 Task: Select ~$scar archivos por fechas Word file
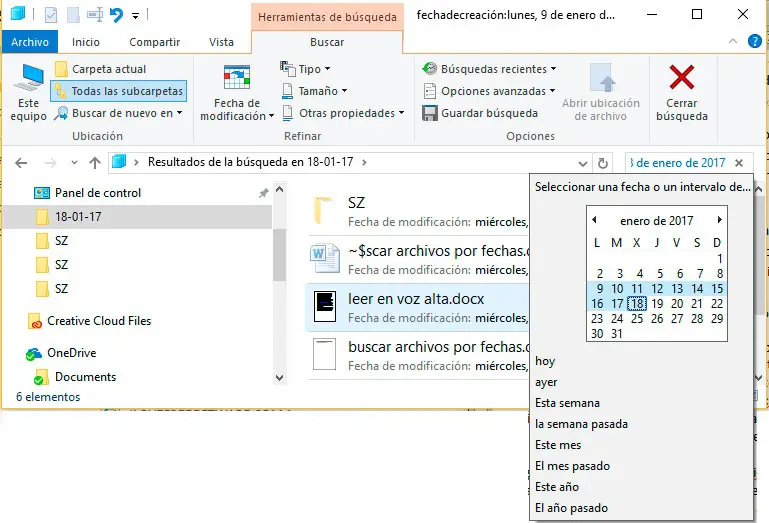pos(418,259)
